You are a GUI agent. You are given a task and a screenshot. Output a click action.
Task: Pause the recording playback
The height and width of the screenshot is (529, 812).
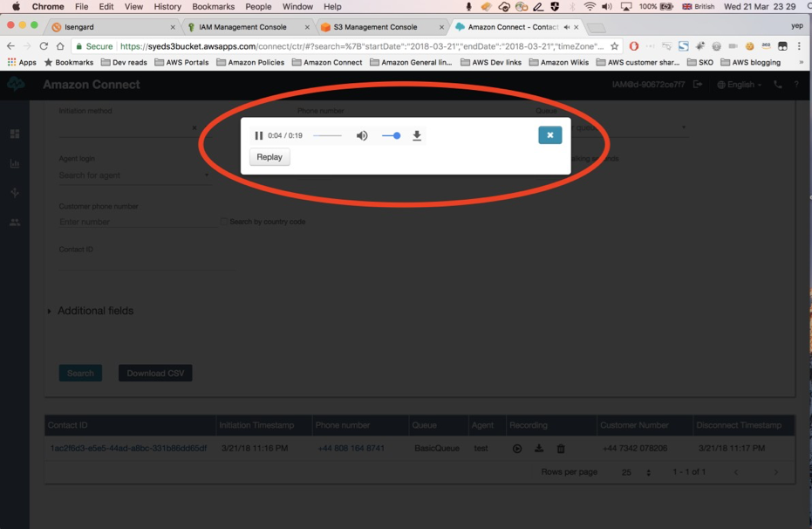click(258, 136)
